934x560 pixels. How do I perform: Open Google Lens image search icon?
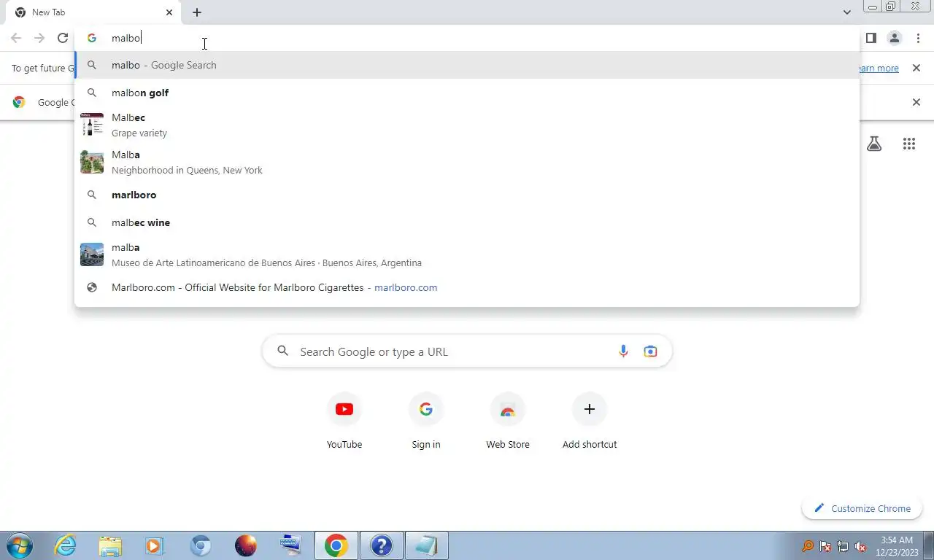click(x=650, y=351)
